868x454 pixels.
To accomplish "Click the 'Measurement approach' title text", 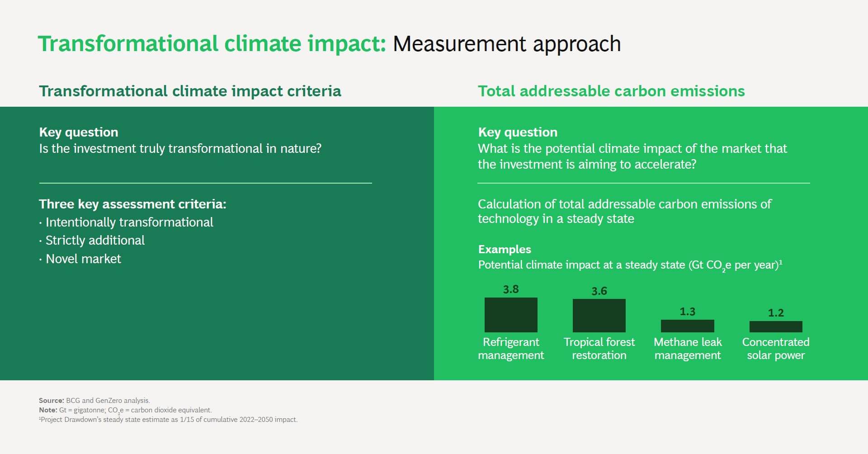I will tap(507, 44).
